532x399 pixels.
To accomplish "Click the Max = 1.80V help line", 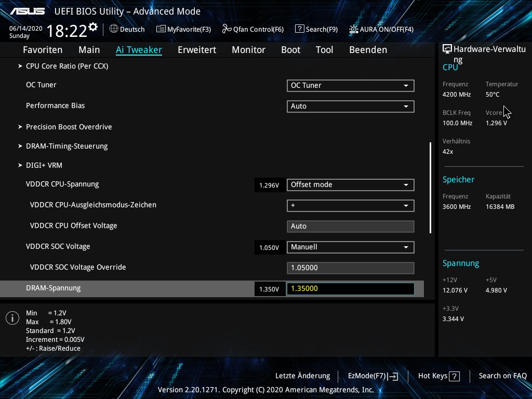I will (49, 322).
